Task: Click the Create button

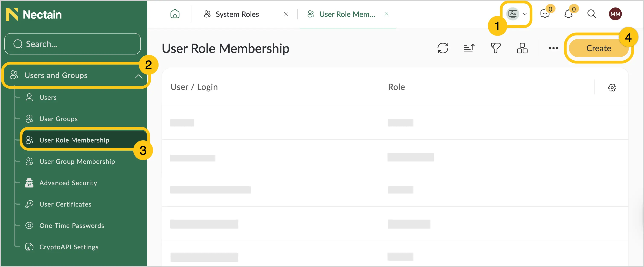Action: coord(599,48)
